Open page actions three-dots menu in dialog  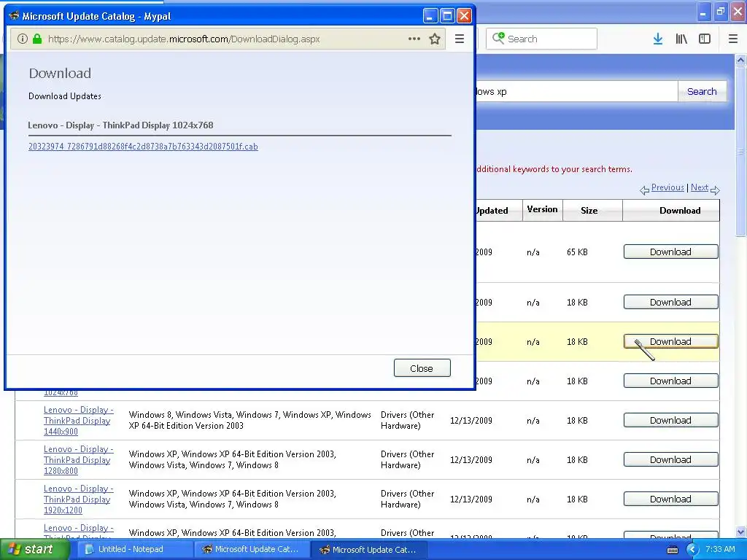414,39
